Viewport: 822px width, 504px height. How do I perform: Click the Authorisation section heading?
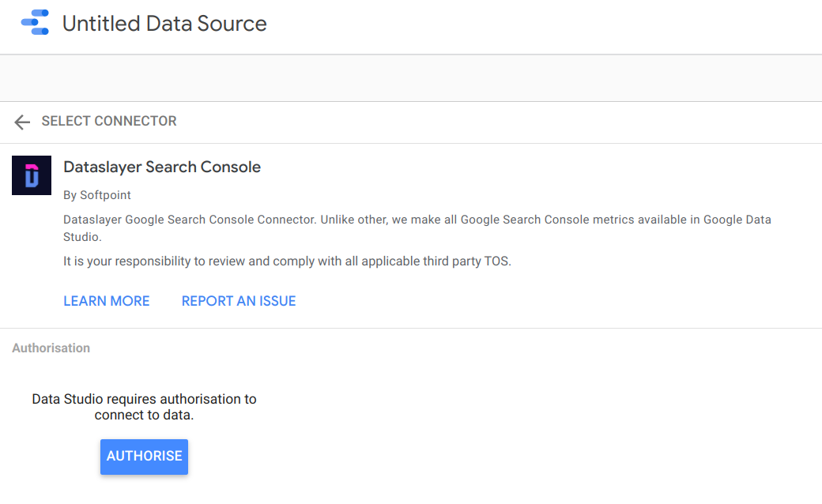click(51, 348)
